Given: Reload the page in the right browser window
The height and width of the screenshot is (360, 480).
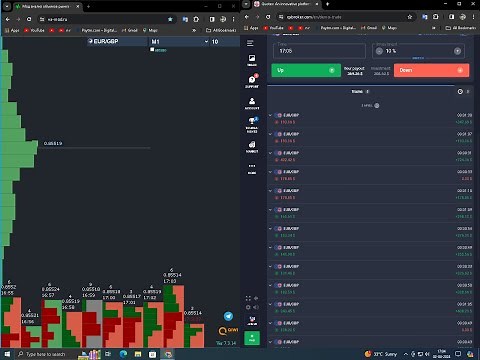Looking at the screenshot, I should tap(268, 17).
